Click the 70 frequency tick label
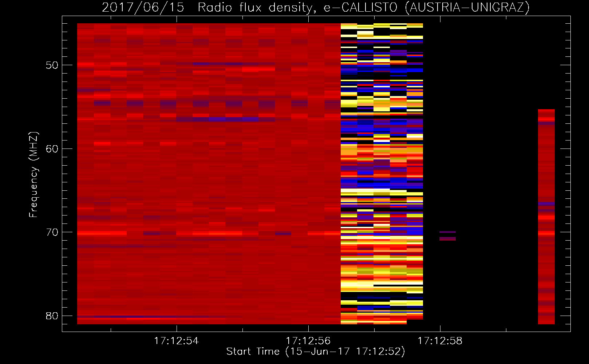 [x=52, y=232]
